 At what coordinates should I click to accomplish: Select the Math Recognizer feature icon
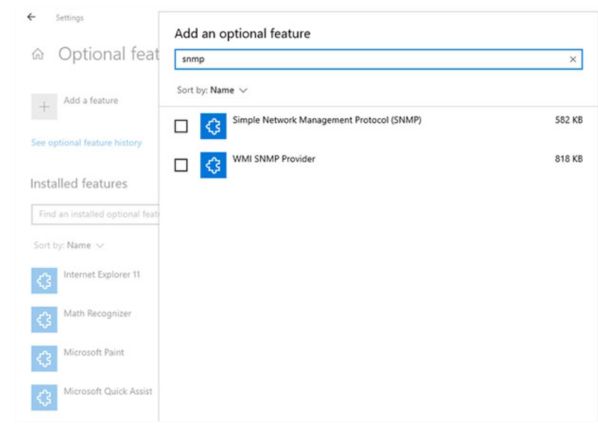(x=44, y=320)
